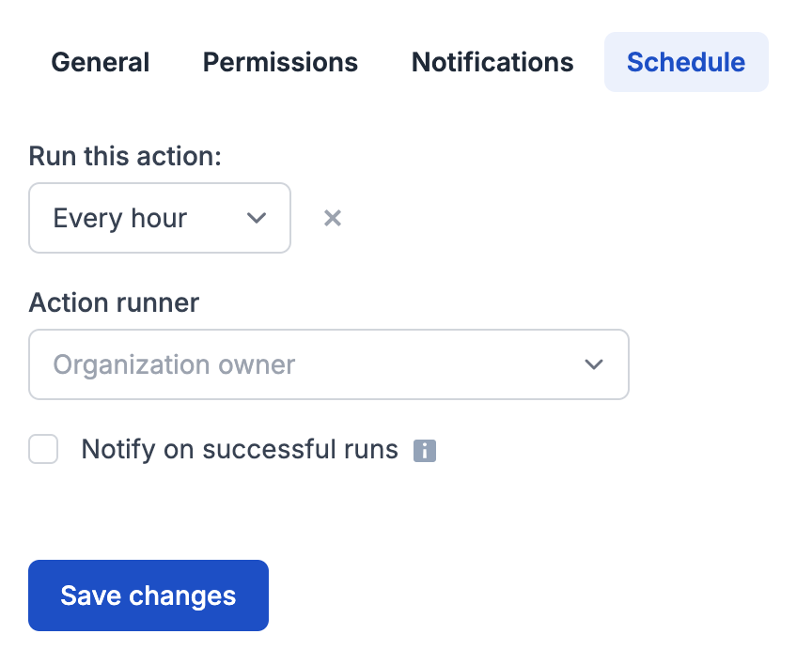This screenshot has height=665, width=812.
Task: Click Save changes
Action: pos(148,595)
